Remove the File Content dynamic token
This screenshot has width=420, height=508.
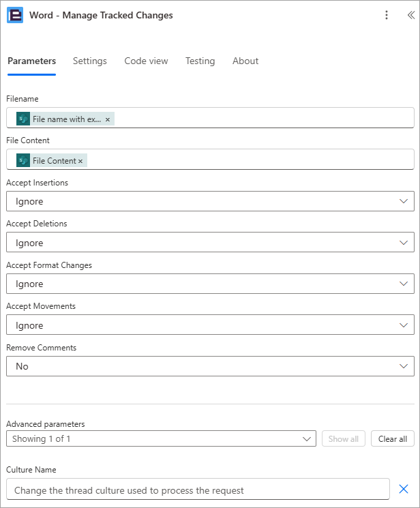point(80,161)
